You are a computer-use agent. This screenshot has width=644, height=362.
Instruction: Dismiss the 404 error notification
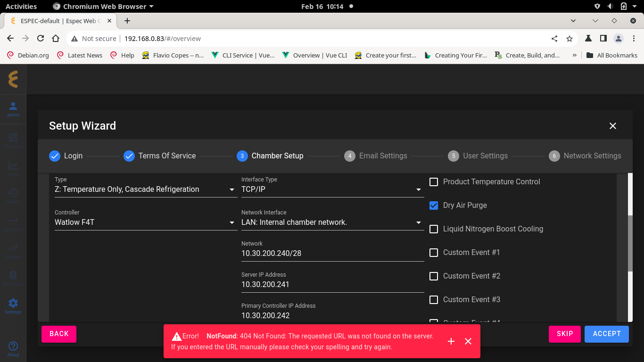coord(468,341)
